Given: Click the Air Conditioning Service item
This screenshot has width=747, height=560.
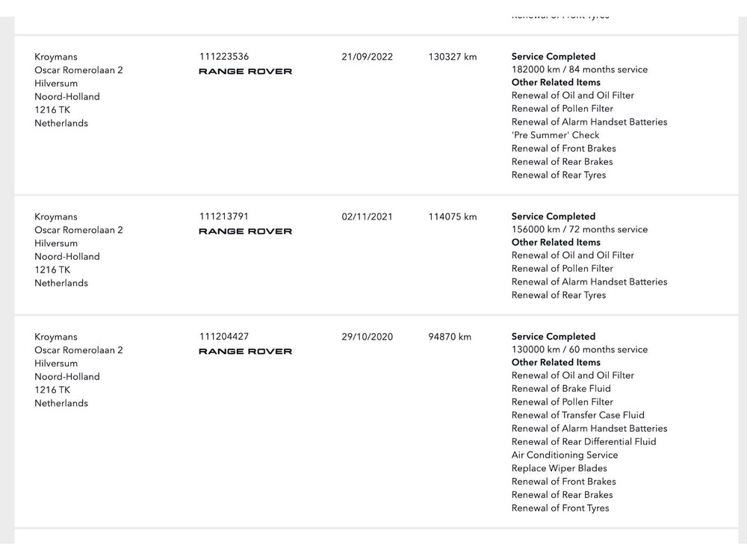Looking at the screenshot, I should click(x=564, y=455).
